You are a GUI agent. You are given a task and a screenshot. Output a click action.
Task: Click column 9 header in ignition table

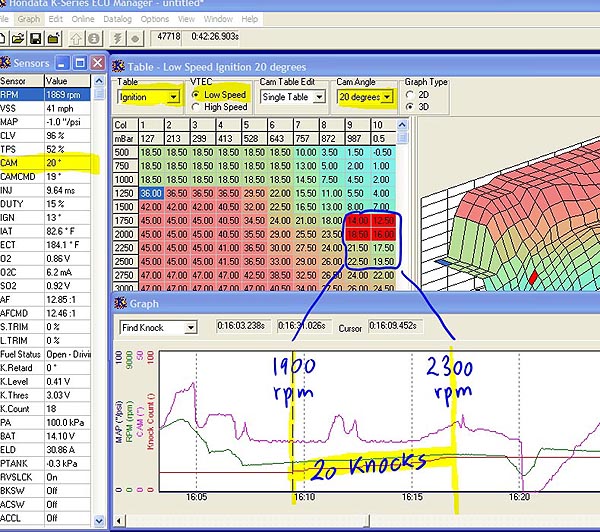point(357,125)
